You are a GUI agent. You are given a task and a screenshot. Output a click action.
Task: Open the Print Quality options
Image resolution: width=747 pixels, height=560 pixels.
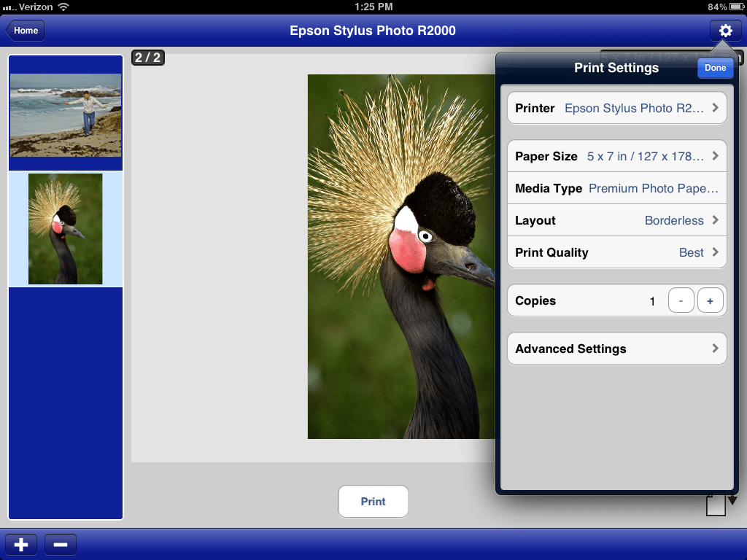[616, 252]
